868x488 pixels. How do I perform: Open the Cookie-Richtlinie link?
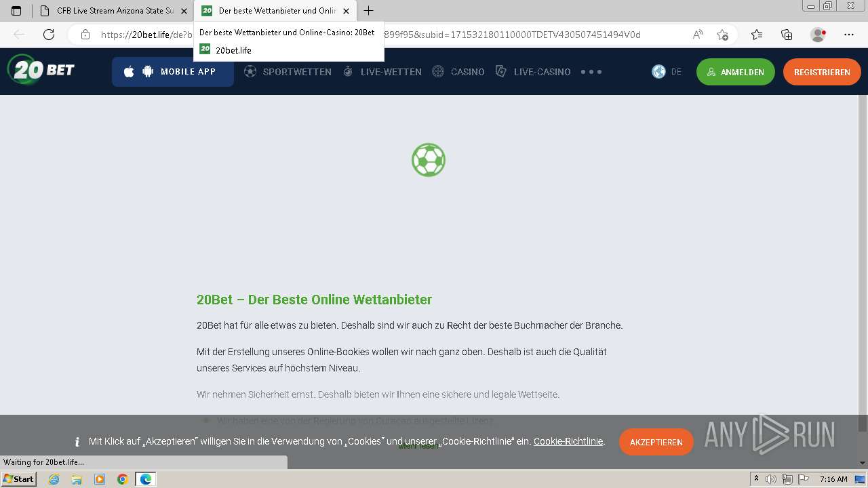(568, 441)
